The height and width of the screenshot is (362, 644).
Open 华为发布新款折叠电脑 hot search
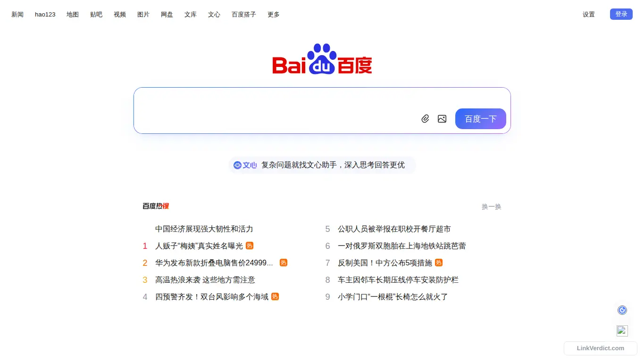coord(214,263)
